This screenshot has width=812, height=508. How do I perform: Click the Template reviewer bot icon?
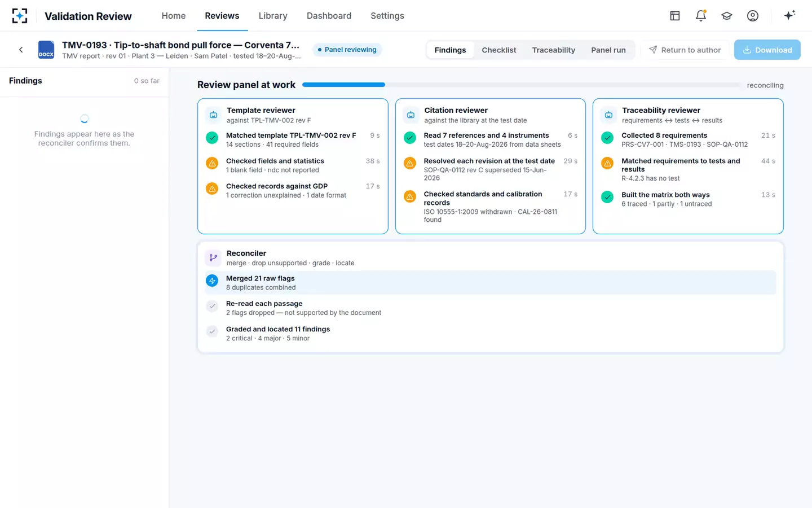(x=213, y=115)
